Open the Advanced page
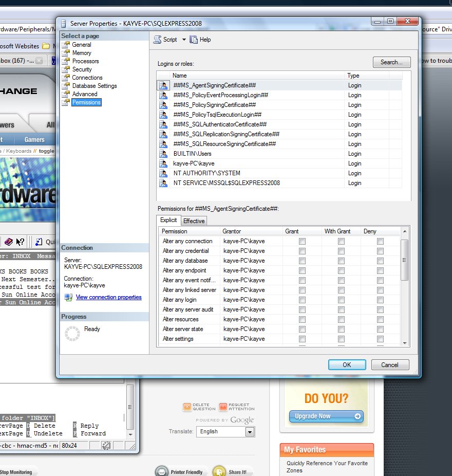452x476 pixels. tap(85, 94)
